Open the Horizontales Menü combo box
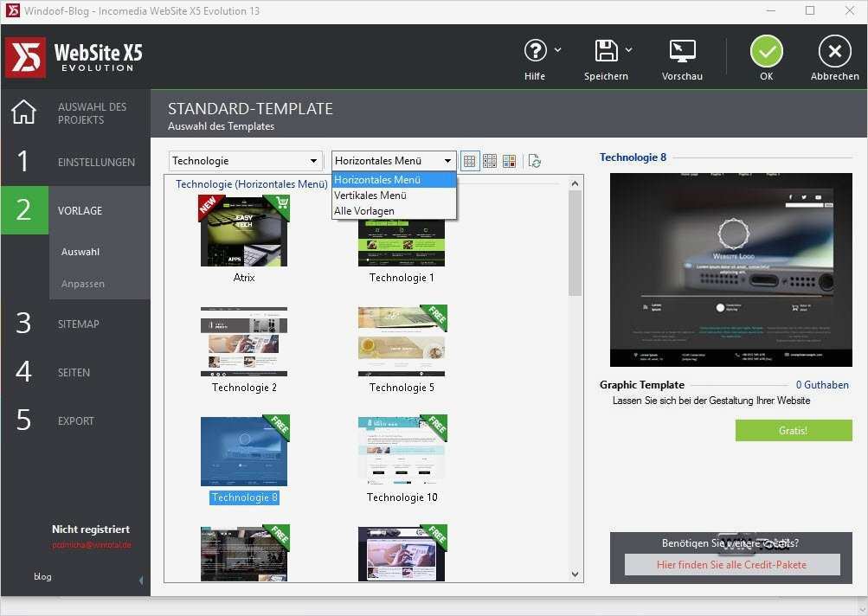 394,161
